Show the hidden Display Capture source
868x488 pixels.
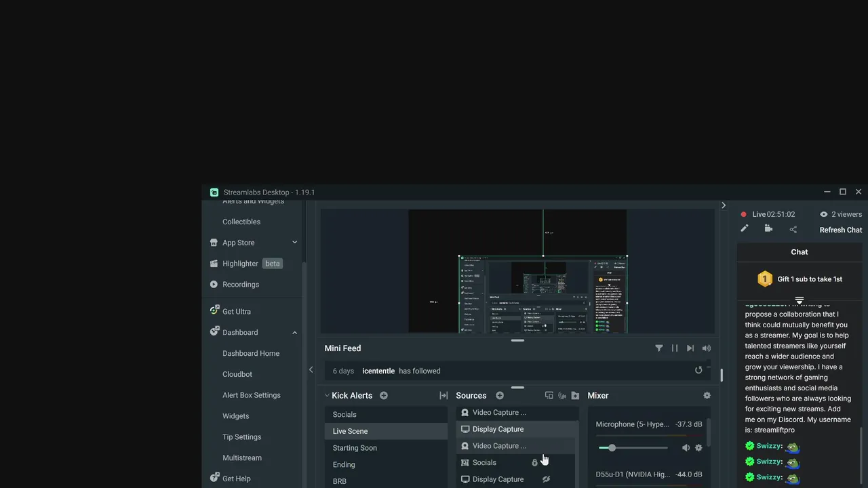pyautogui.click(x=546, y=479)
